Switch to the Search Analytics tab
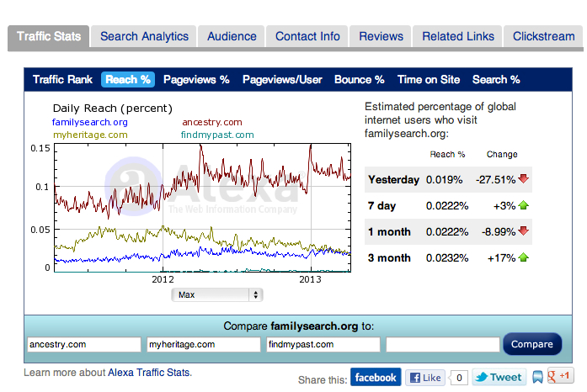The width and height of the screenshot is (587, 392). [144, 36]
